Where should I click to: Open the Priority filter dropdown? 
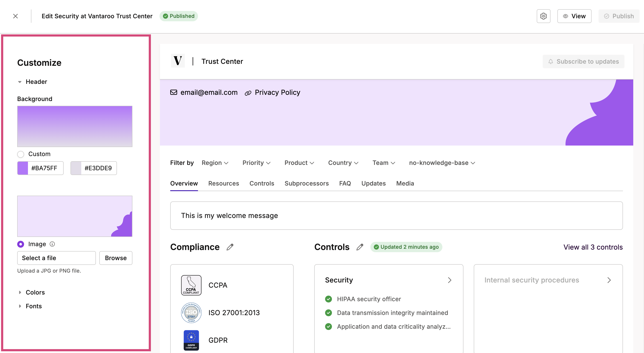pos(256,163)
